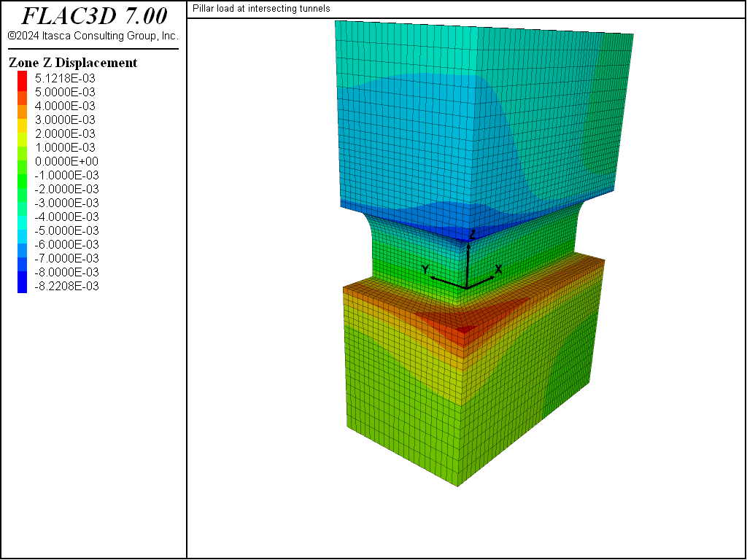This screenshot has width=747, height=560.
Task: Click the FLAC3D 7.00 heading
Action: tap(95, 16)
